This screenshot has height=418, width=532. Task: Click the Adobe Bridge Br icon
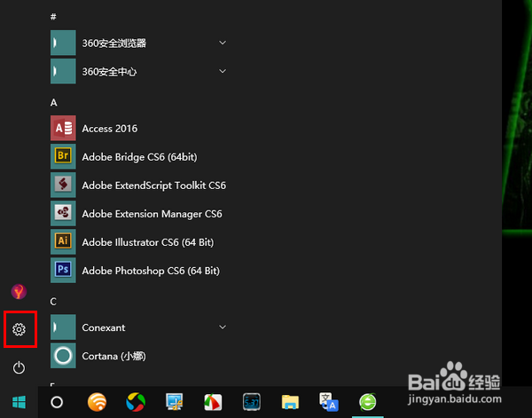coord(63,156)
